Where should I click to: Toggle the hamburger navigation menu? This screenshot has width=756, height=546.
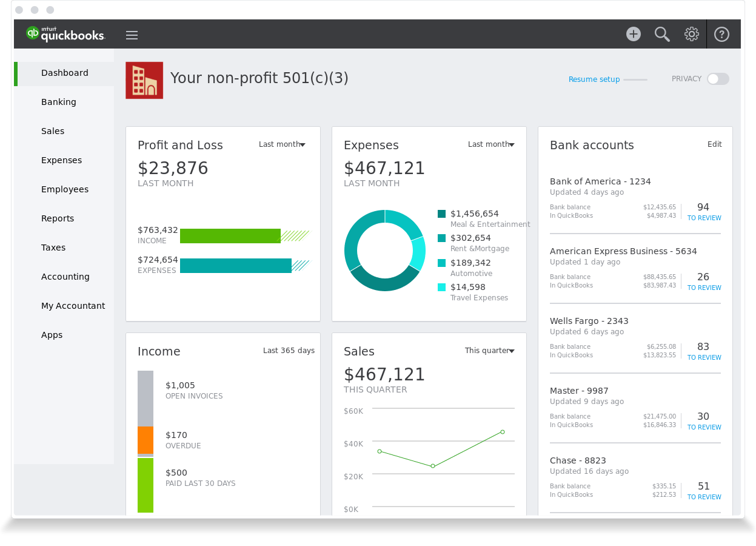pos(132,35)
